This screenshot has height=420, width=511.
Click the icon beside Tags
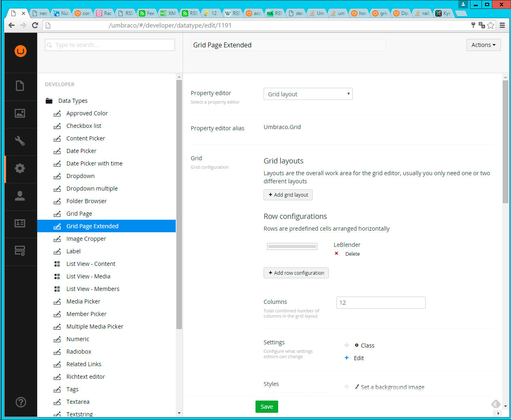(57, 390)
